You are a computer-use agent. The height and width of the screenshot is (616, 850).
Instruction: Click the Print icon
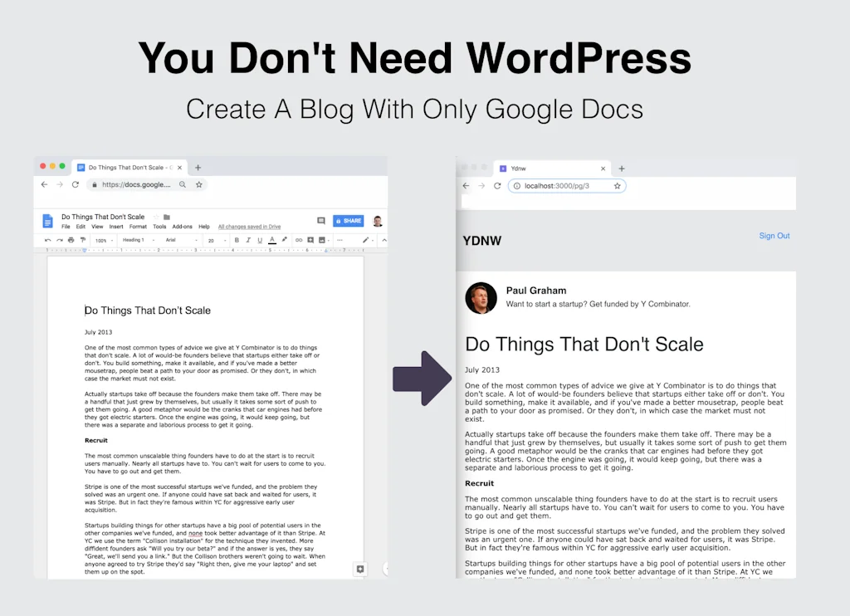(71, 241)
